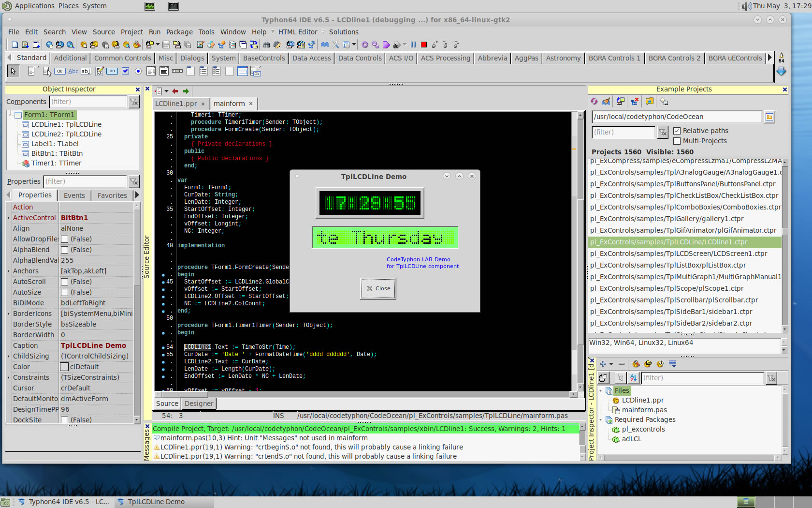Click the volume speaker icon in system tray
This screenshot has height=508, width=812.
pyautogui.click(x=746, y=6)
